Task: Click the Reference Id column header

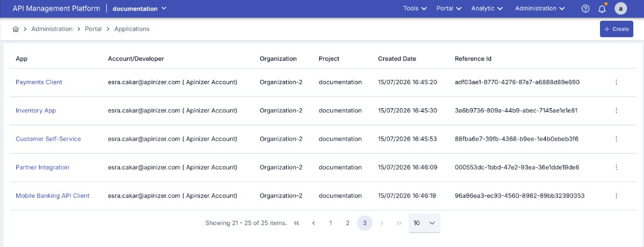Action: pyautogui.click(x=473, y=58)
